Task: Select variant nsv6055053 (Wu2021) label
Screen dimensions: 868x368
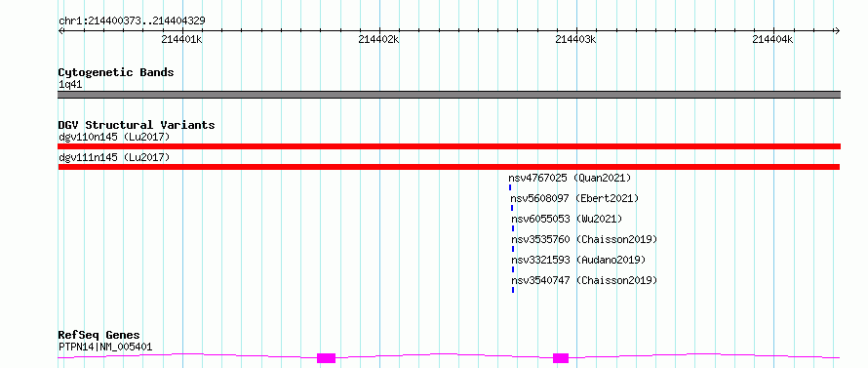Action: pyautogui.click(x=567, y=219)
